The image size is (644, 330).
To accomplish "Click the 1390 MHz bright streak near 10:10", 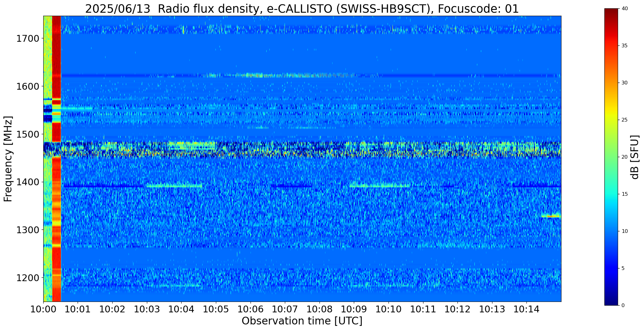I will (380, 186).
